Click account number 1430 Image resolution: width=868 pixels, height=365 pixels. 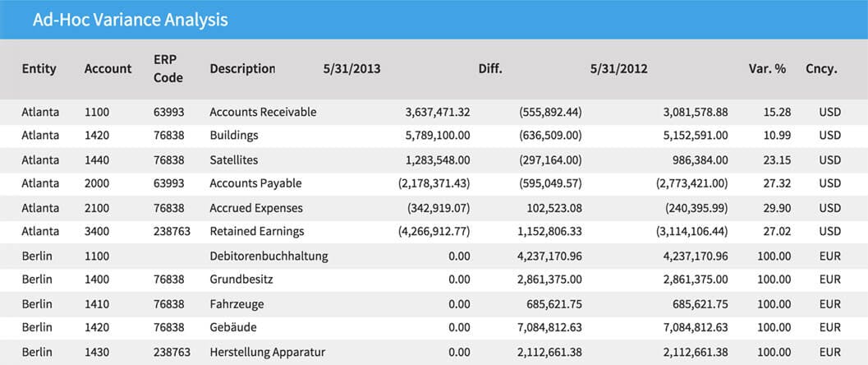tap(97, 353)
